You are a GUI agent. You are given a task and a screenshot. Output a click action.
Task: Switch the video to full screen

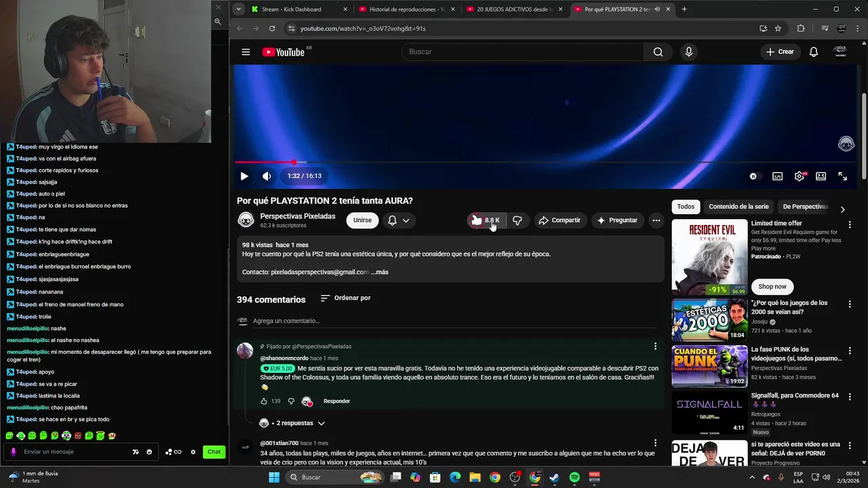(x=842, y=176)
